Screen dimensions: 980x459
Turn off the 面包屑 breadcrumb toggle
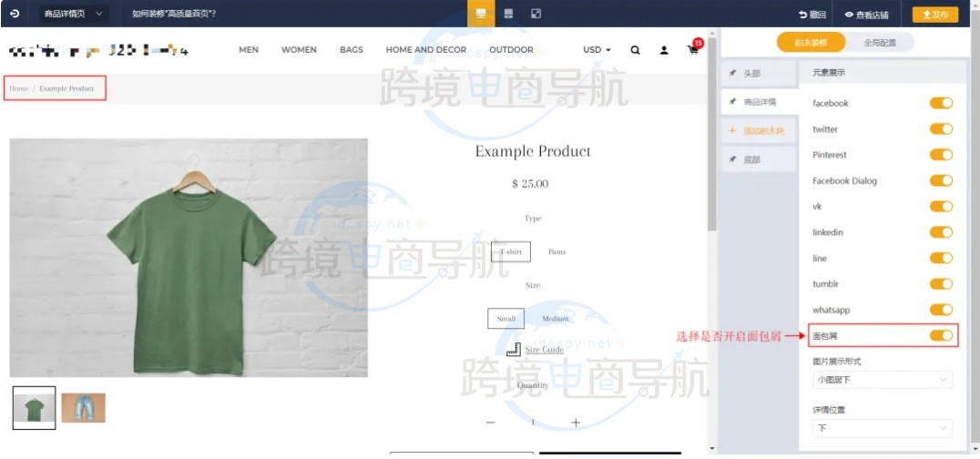pos(941,336)
